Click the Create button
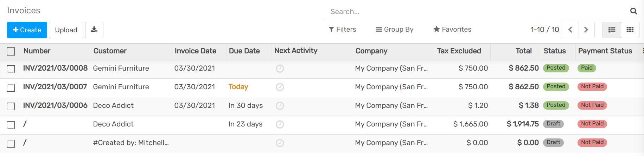Image resolution: width=644 pixels, height=156 pixels. tap(27, 30)
